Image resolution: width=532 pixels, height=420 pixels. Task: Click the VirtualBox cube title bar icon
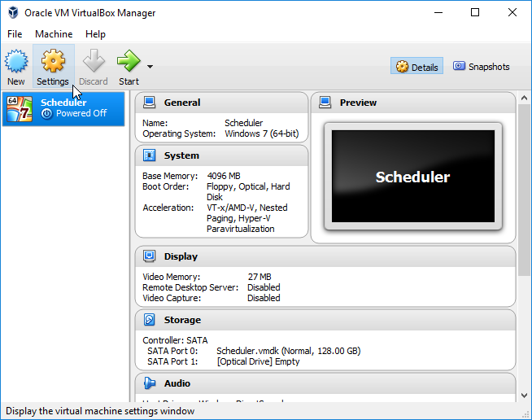click(13, 12)
